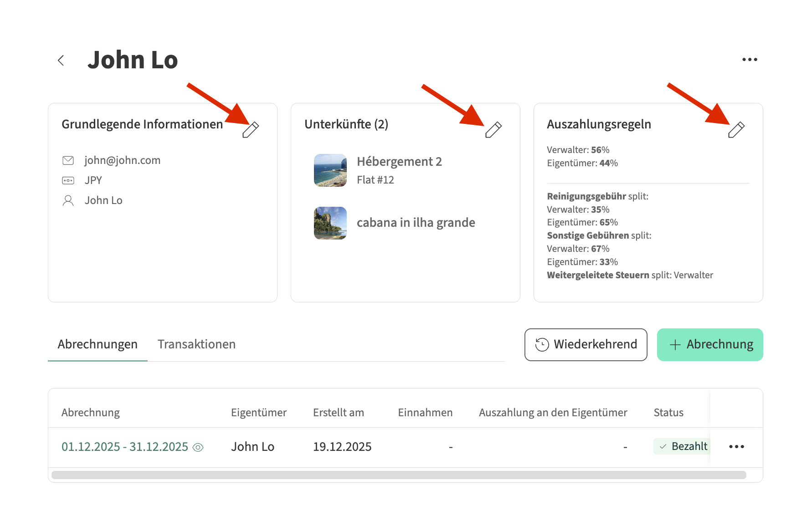Click the Bezahlt status badge
The width and height of the screenshot is (812, 521).
click(683, 446)
